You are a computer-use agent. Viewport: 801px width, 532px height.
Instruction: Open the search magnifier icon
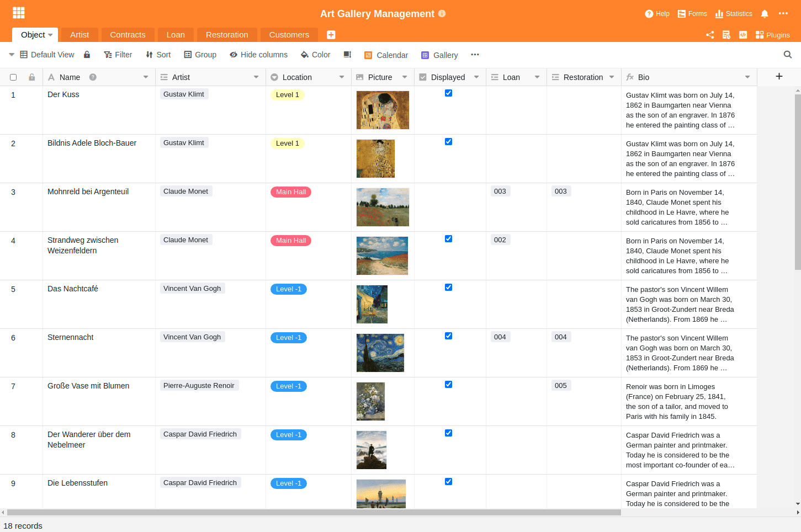point(788,55)
